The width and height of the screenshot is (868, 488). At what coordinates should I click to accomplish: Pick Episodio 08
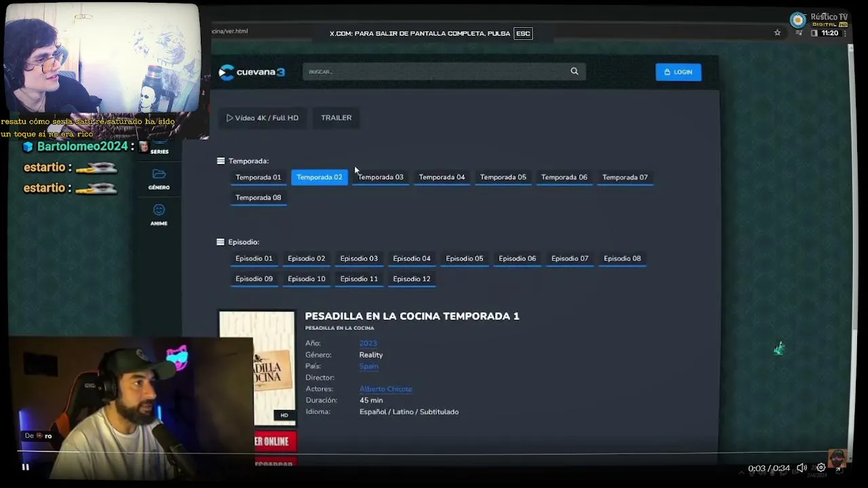point(623,258)
